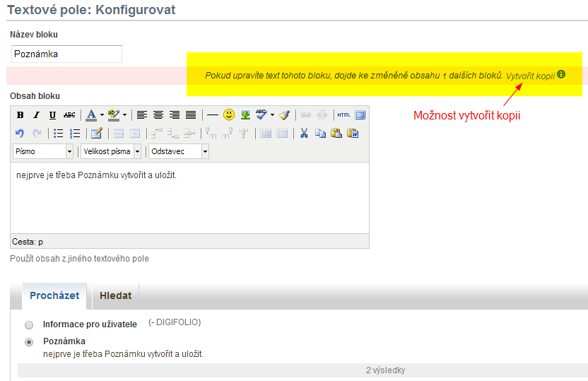588x381 pixels.
Task: Insert a smiley emoticon
Action: click(x=229, y=115)
